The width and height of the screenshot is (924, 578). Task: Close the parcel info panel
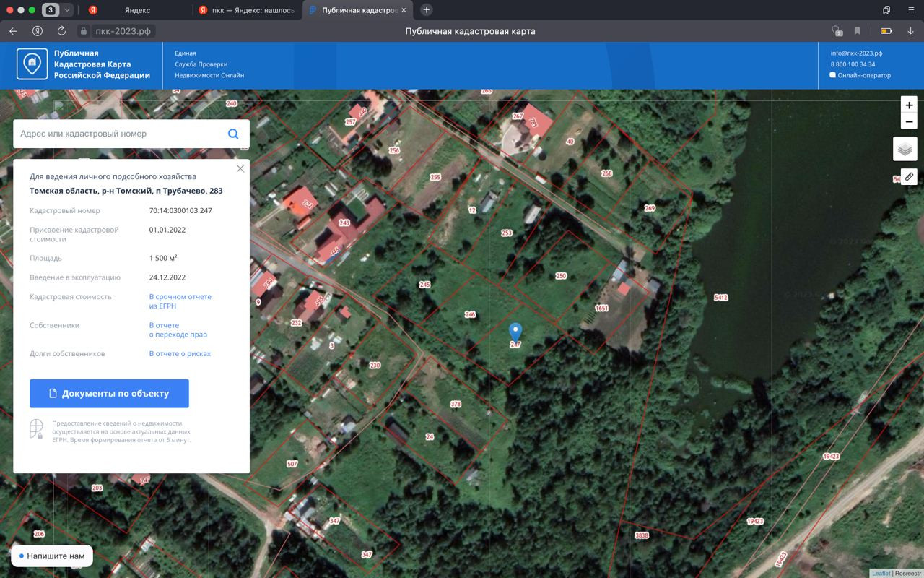[240, 168]
